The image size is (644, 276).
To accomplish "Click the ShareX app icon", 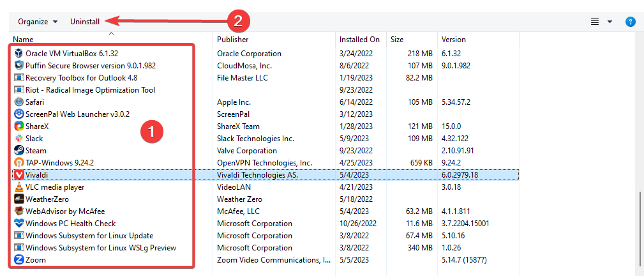I will coord(19,126).
